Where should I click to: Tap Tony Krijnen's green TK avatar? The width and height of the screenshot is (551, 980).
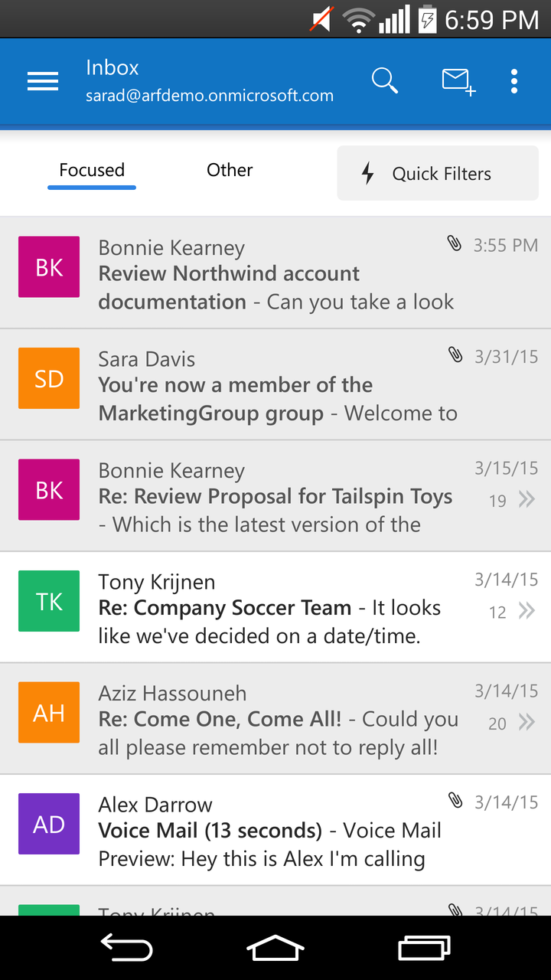click(x=49, y=601)
